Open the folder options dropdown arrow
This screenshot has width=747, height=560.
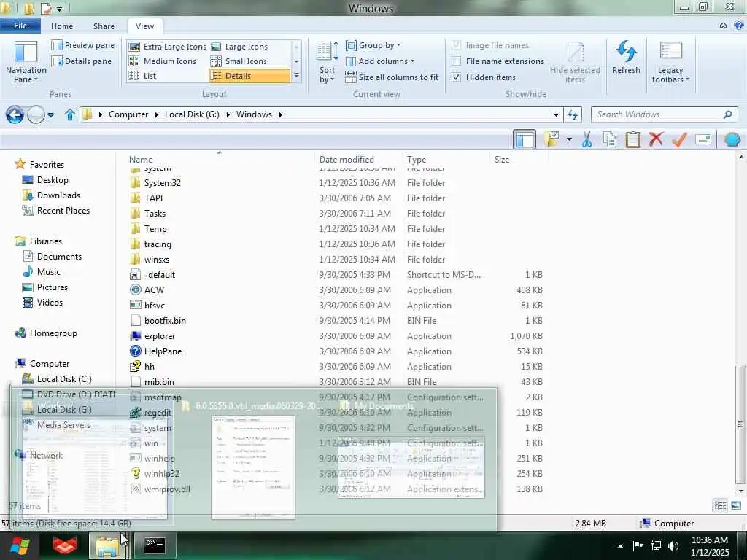coord(569,139)
